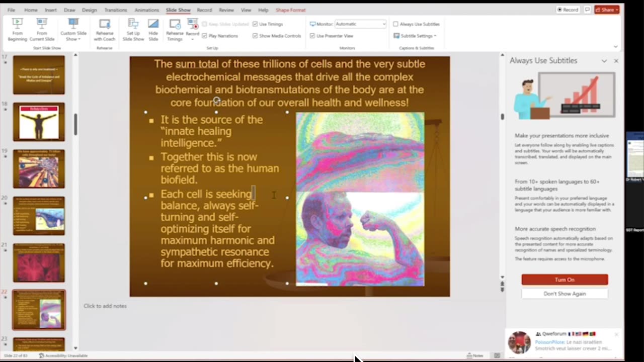Image resolution: width=644 pixels, height=362 pixels.
Task: Switch to Normal view icon in status bar
Action: (x=497, y=355)
